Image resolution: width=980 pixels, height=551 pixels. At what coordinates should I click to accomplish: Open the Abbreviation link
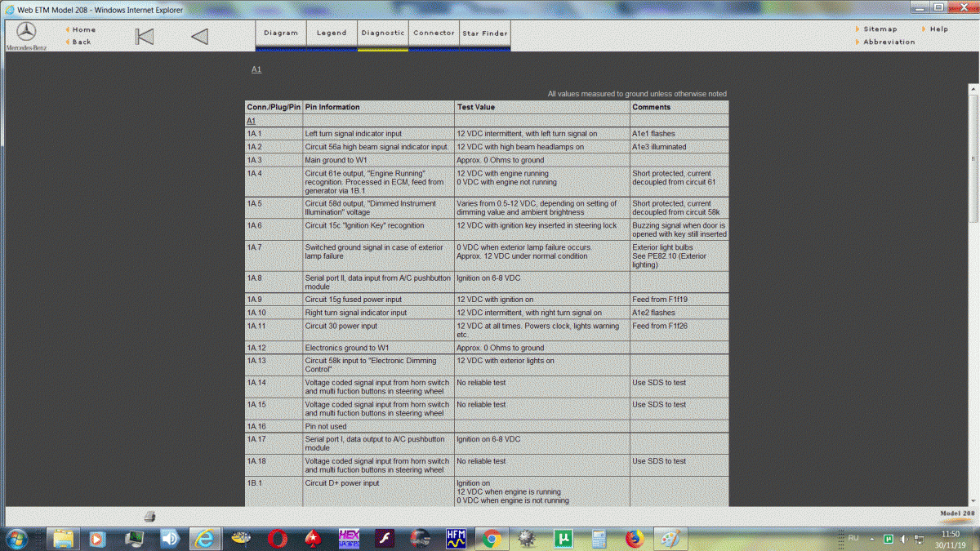(889, 42)
